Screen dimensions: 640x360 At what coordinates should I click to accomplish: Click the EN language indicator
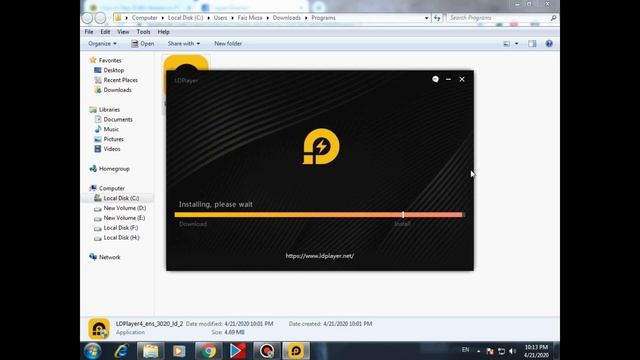[x=465, y=350]
